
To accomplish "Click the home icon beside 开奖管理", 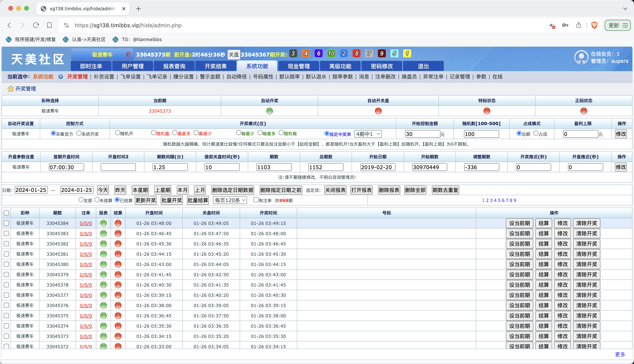I will coord(10,89).
